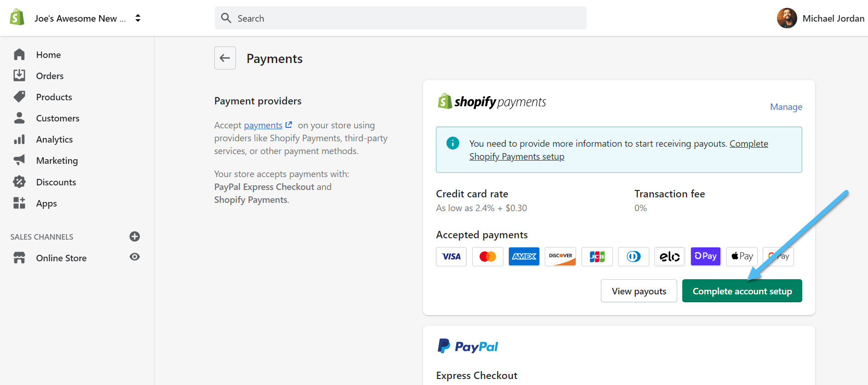Add a sales channel with plus icon
Screen dimensions: 868x385
135,236
